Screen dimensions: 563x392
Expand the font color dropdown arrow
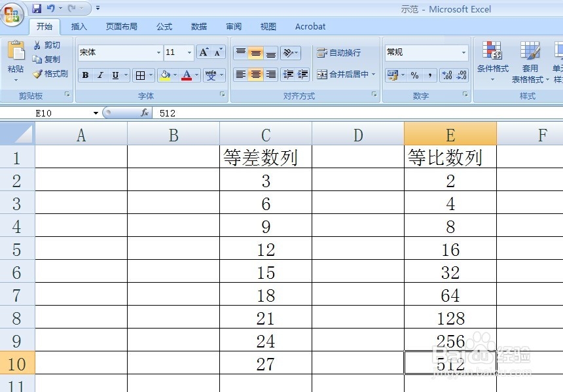click(x=197, y=75)
